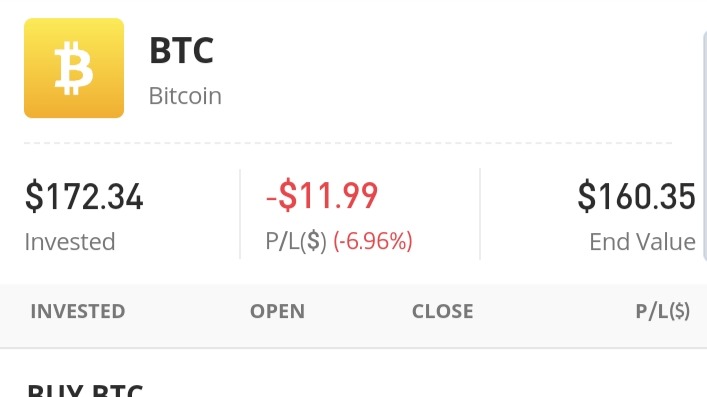Sort by the INVESTED column header
The width and height of the screenshot is (707, 397).
78,311
